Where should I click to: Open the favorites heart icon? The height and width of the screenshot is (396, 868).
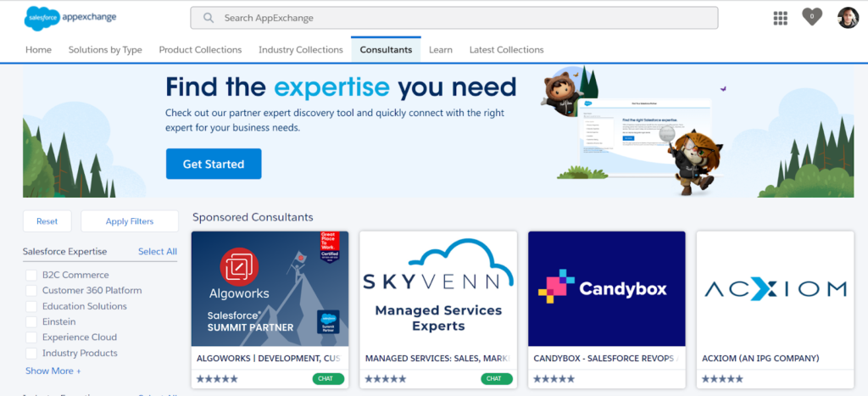[x=812, y=17]
